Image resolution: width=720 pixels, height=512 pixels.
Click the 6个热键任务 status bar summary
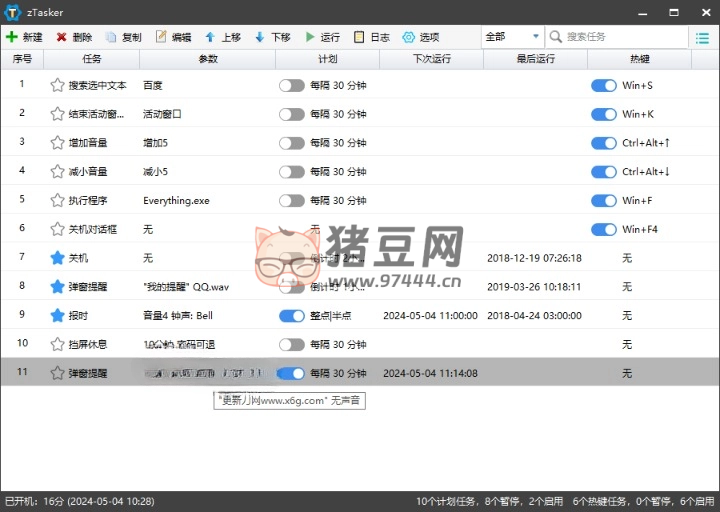point(643,501)
